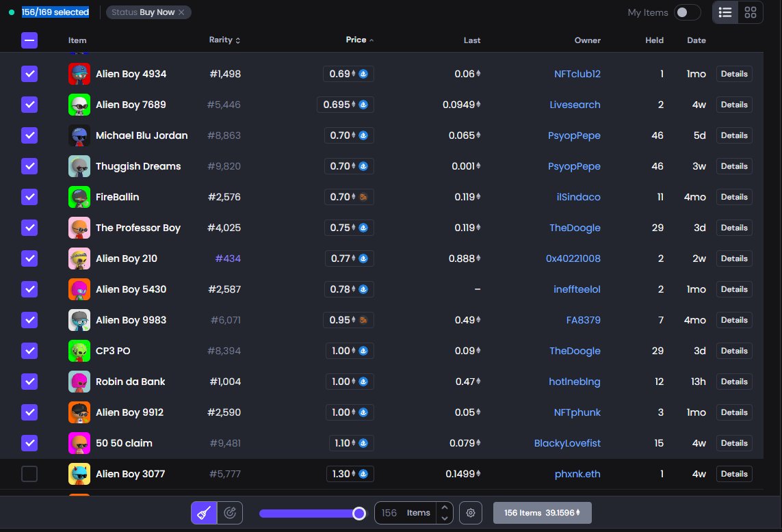Click the target sweep mode icon

tap(231, 513)
